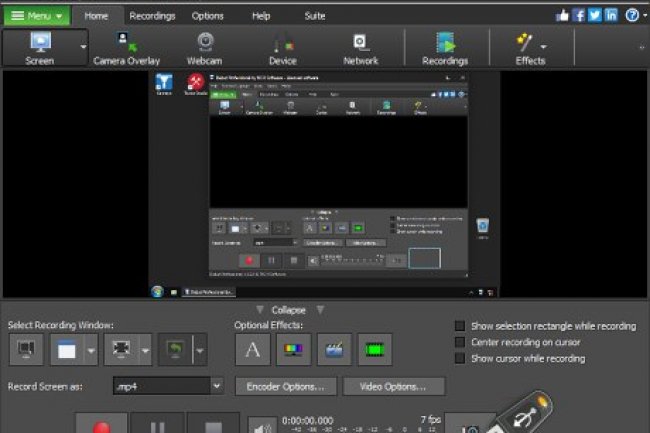
Task: Toggle Center recording on cursor
Action: pos(460,342)
